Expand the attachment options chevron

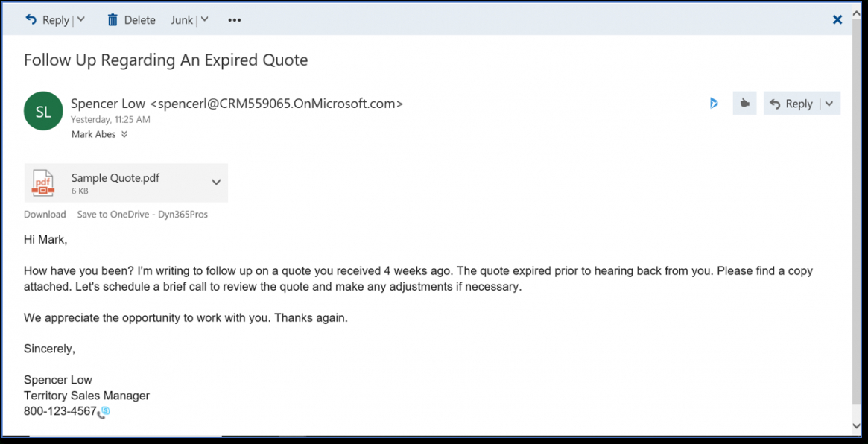pos(217,182)
